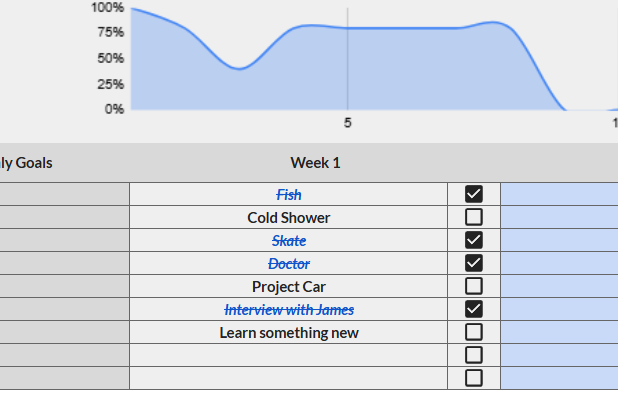Select the Learn something new cell
Viewport: 618px width, 403px height.
288,333
